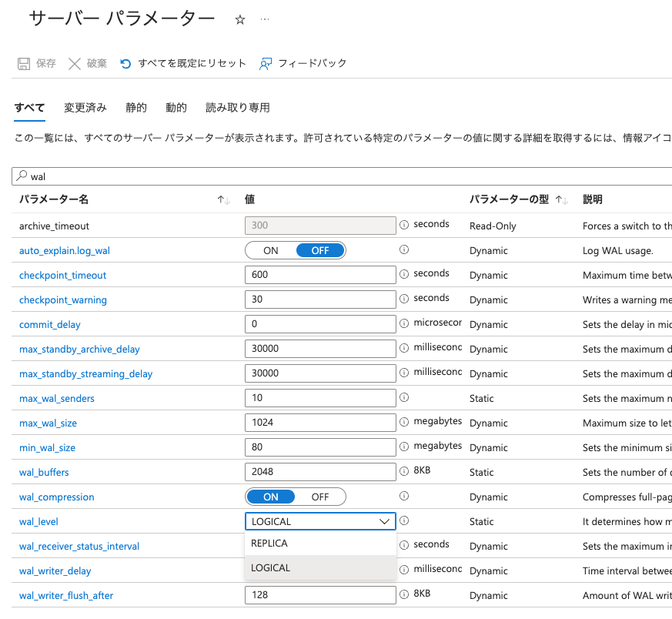Viewport: 672px width, 619px height.
Task: Choose REPLICA in wal_level list
Action: click(320, 543)
